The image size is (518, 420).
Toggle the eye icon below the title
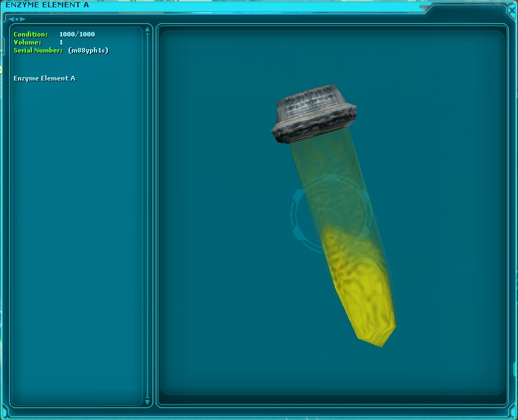point(17,19)
